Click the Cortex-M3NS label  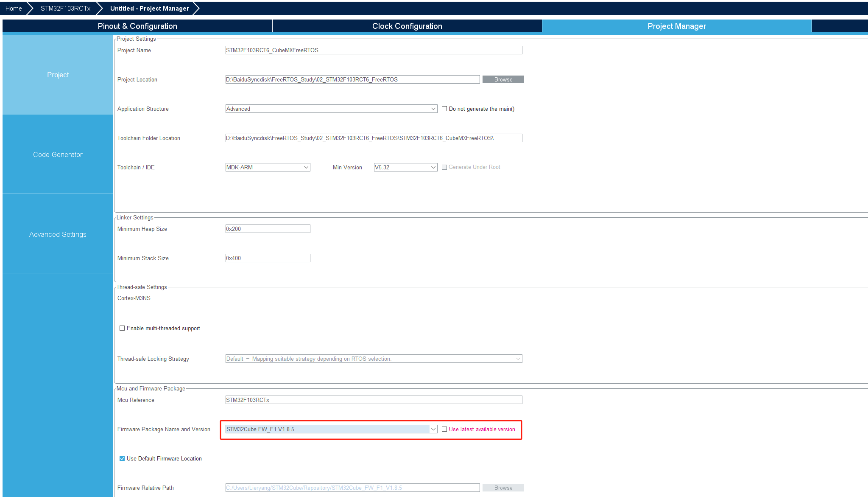tap(134, 298)
